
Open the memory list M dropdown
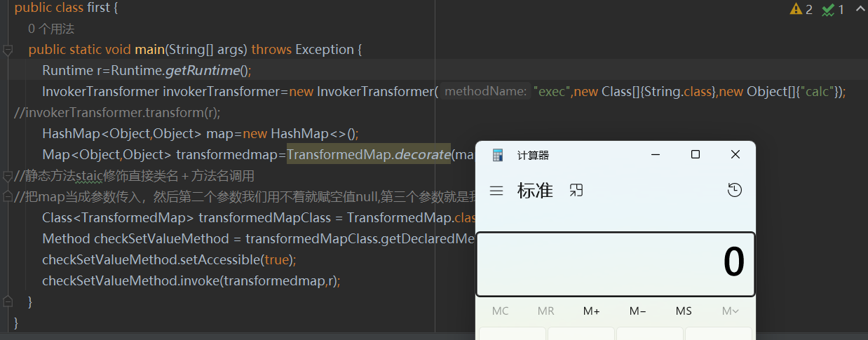point(730,311)
